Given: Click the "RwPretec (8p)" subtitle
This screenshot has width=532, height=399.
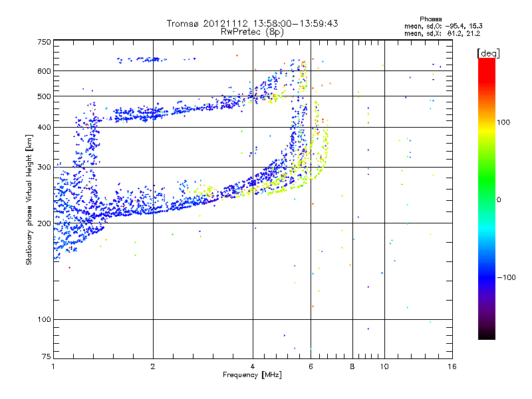Looking at the screenshot, I should click(x=252, y=32).
